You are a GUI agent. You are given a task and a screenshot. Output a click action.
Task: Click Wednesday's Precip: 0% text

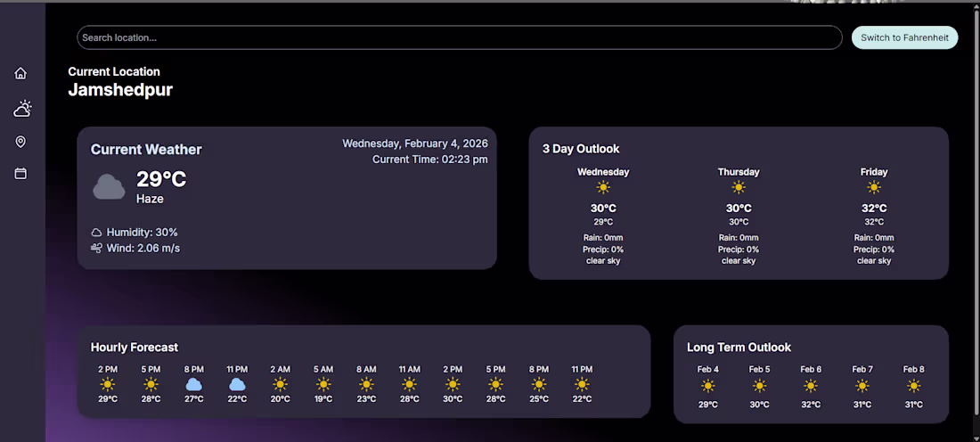(603, 250)
